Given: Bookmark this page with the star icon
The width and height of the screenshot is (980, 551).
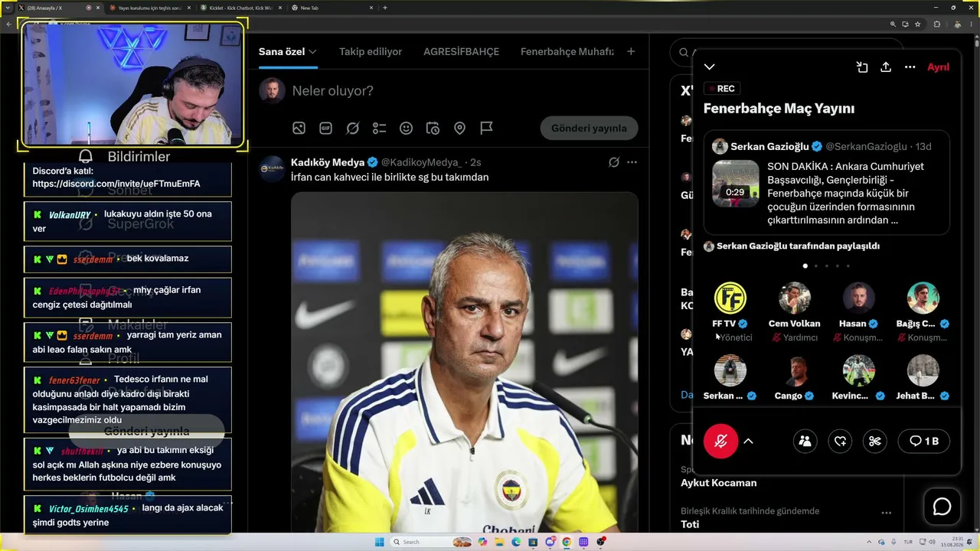Looking at the screenshot, I should pyautogui.click(x=917, y=24).
